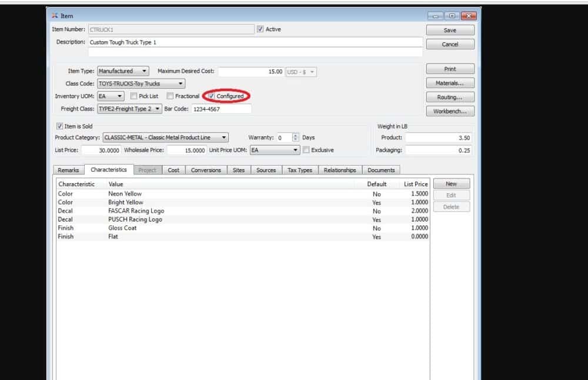Switch to the Relationships tab
588x380 pixels.
pyautogui.click(x=340, y=170)
